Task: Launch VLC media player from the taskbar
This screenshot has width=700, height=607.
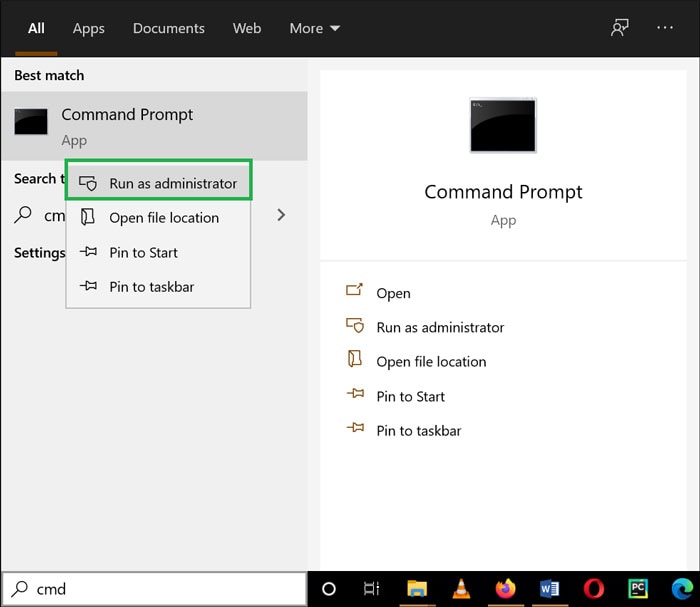Action: click(460, 589)
